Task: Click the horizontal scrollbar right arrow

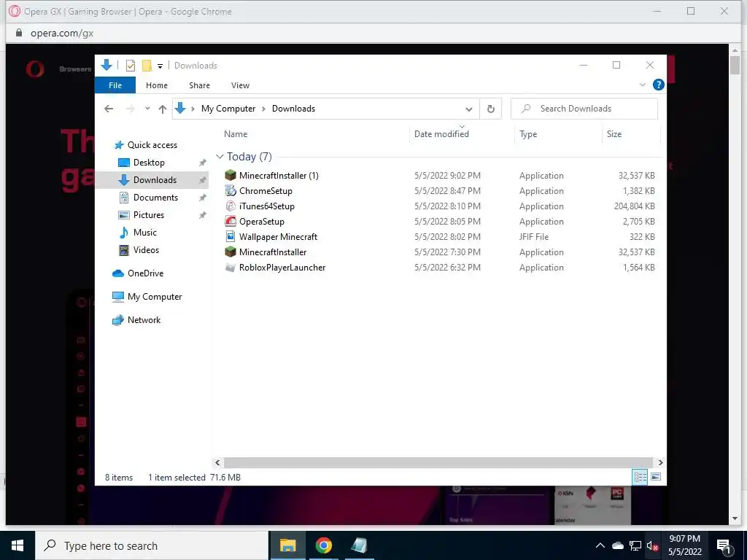Action: pyautogui.click(x=659, y=462)
